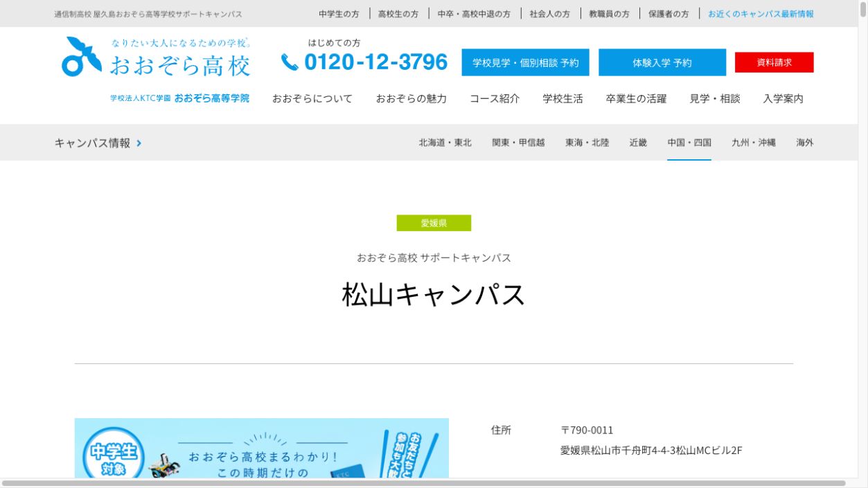Open おおぞらの魅力 menu
Screen dimensions: 868x488
coord(411,99)
